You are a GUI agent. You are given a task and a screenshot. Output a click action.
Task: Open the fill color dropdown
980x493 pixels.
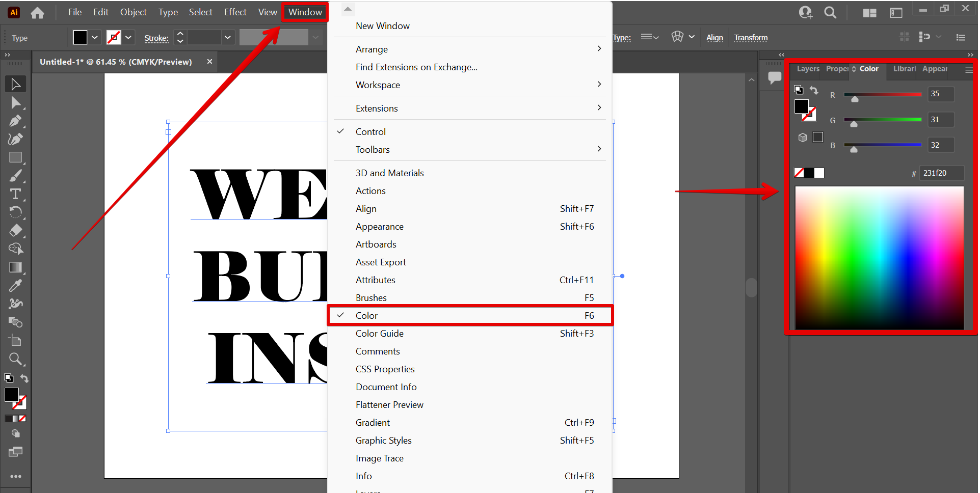tap(95, 38)
